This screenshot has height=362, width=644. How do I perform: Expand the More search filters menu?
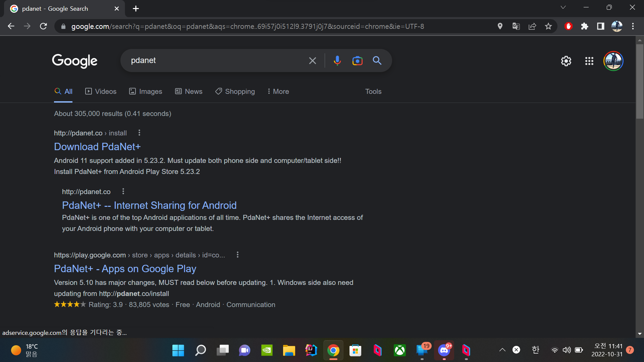[x=278, y=92]
